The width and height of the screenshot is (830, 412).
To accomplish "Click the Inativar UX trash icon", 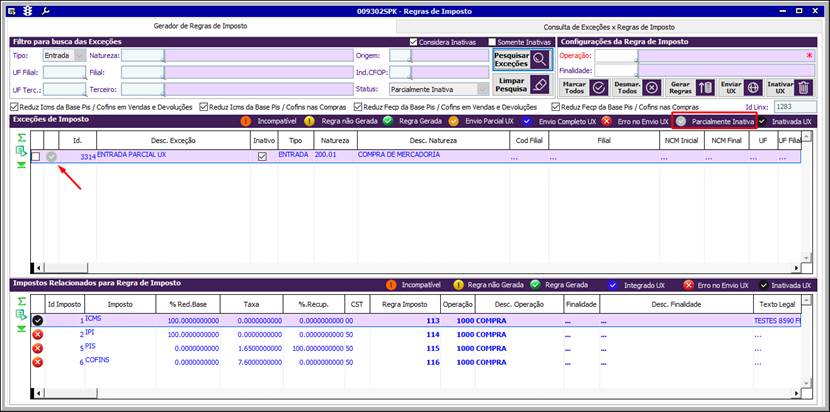I will point(804,87).
